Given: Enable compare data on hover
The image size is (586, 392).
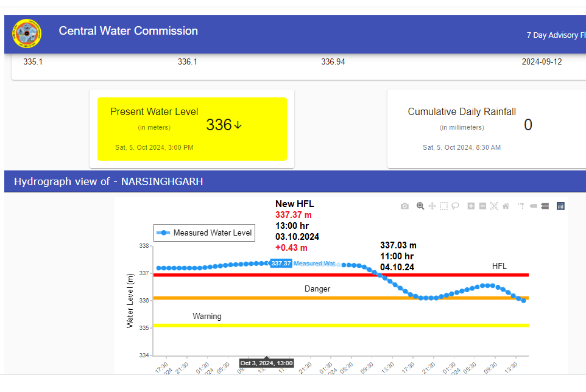Looking at the screenshot, I should point(545,206).
